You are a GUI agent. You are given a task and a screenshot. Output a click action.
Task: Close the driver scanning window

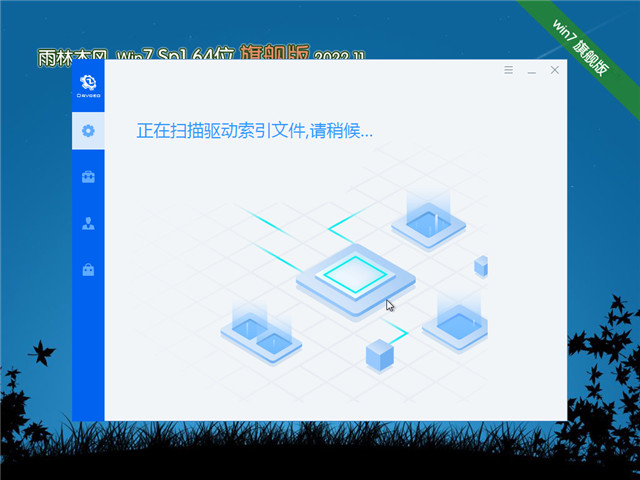click(553, 71)
